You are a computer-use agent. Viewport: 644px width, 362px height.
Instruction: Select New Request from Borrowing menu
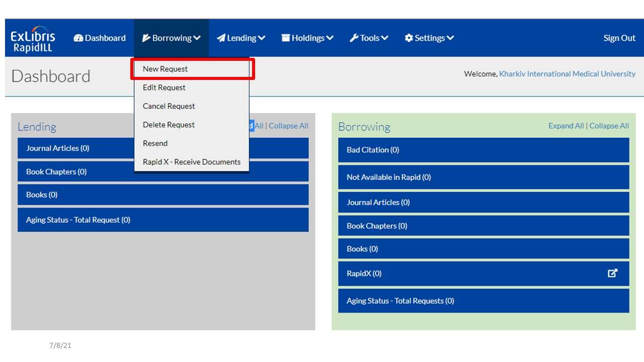[x=192, y=69]
